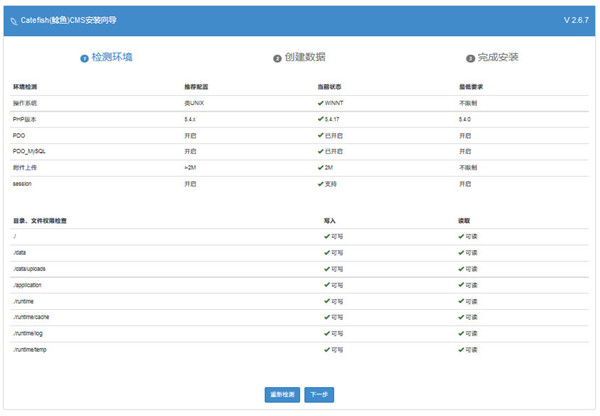The height and width of the screenshot is (416, 600).
Task: Click the checkmark next to PHP 5.4.17
Action: pyautogui.click(x=320, y=119)
